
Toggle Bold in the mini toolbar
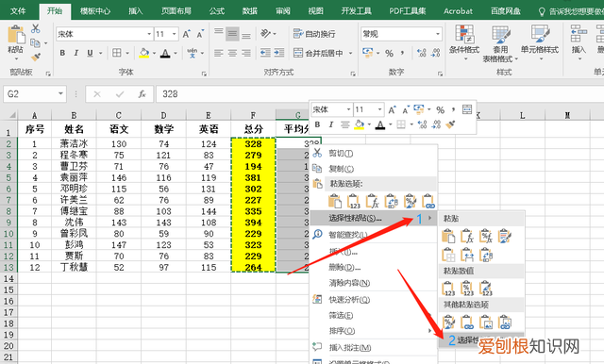317,124
